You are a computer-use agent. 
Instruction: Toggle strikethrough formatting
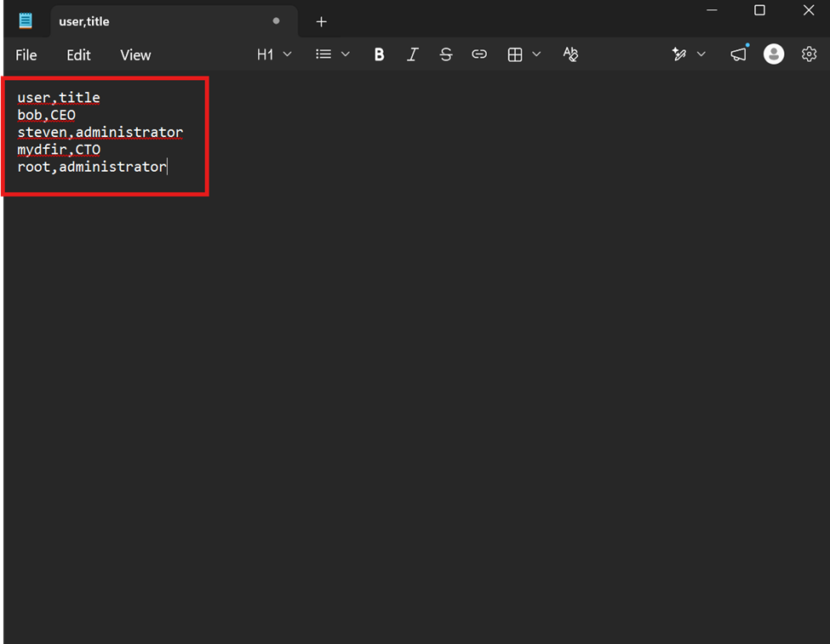click(x=446, y=54)
